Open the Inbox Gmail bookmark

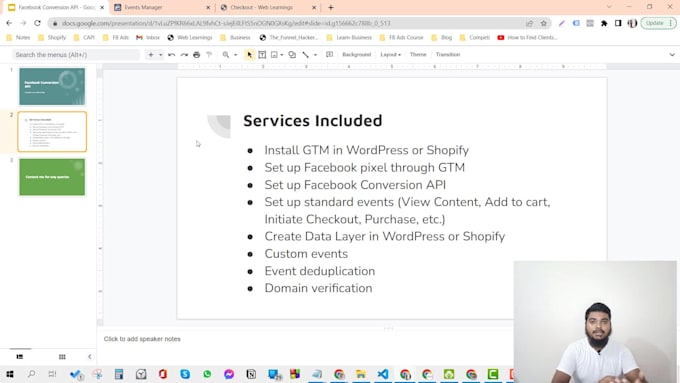tap(148, 38)
